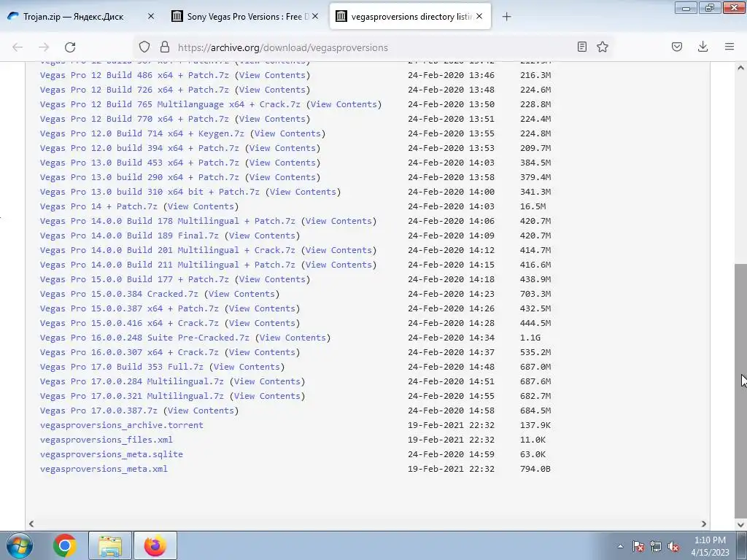
Task: Close the vegasproversions directory listing tab
Action: point(479,16)
